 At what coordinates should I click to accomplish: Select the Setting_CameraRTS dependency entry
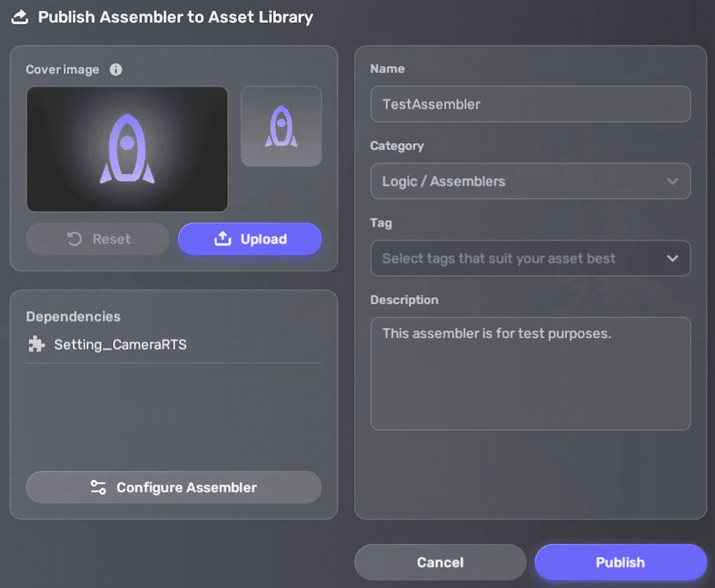pyautogui.click(x=120, y=344)
